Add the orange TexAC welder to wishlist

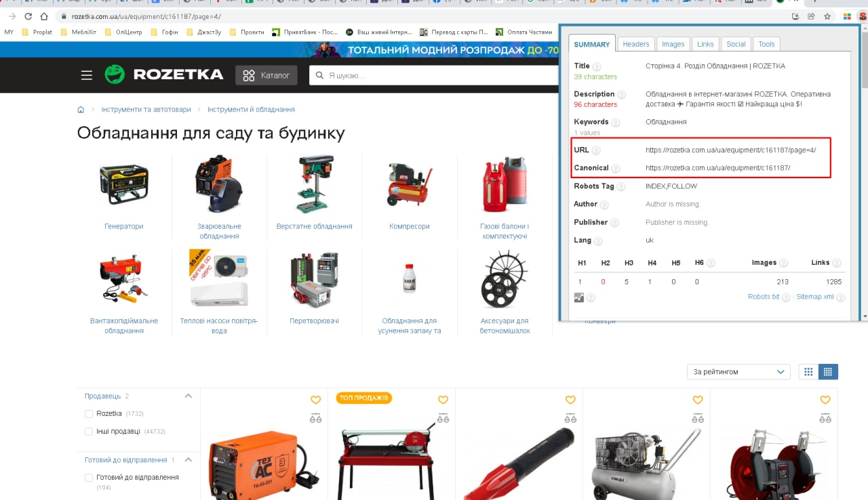point(315,400)
